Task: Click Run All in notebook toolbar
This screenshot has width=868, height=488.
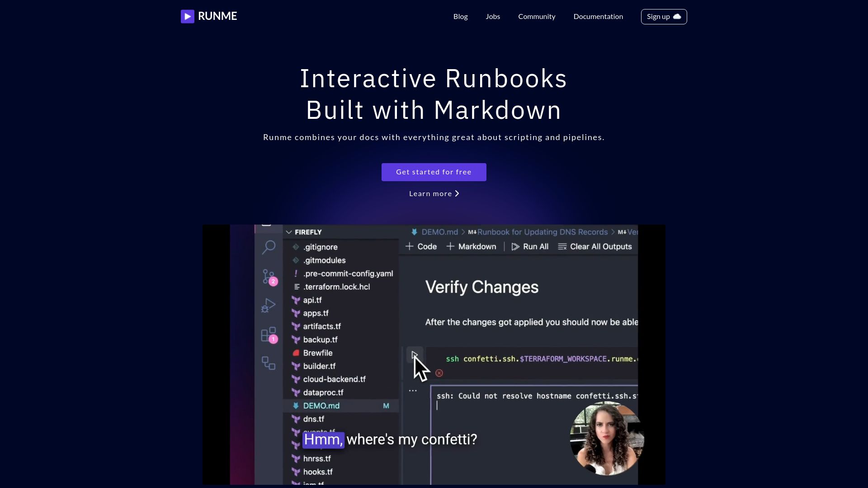Action: 530,247
